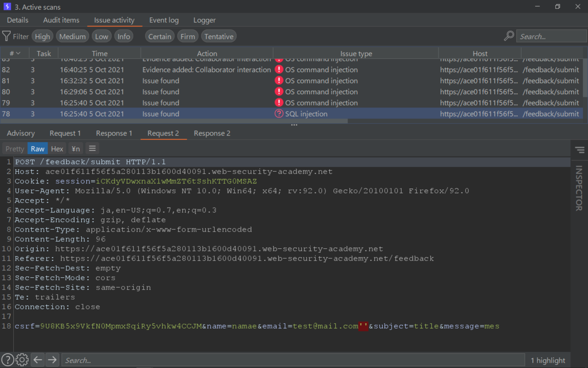Switch to Raw view
The image size is (588, 368).
pos(38,149)
